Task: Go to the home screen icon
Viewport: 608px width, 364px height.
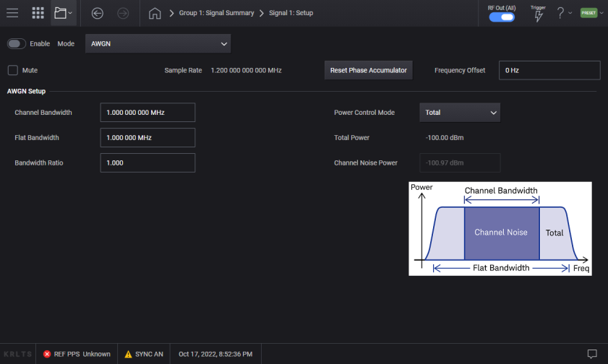Action: [x=154, y=13]
